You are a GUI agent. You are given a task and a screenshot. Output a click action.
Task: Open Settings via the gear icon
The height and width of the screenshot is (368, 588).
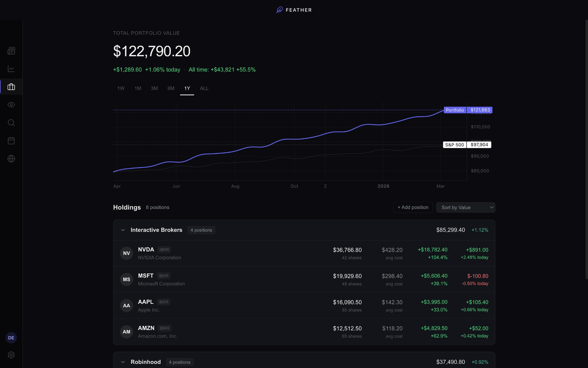click(x=11, y=355)
